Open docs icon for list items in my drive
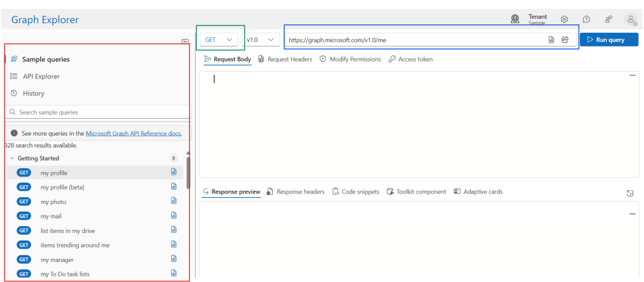 [x=174, y=229]
